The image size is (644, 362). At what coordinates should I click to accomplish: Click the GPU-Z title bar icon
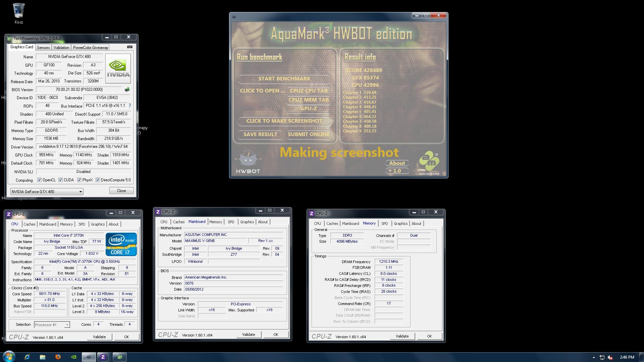[9, 39]
